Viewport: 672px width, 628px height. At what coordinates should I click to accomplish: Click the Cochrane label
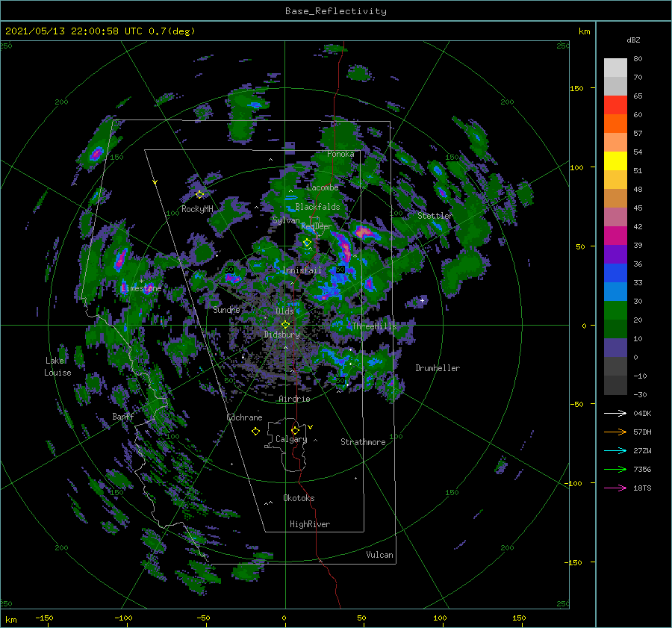click(244, 417)
